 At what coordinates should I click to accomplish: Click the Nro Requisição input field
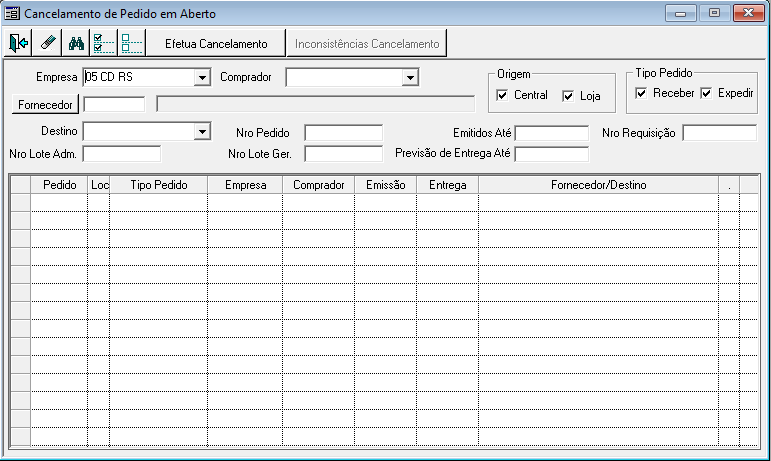click(720, 133)
